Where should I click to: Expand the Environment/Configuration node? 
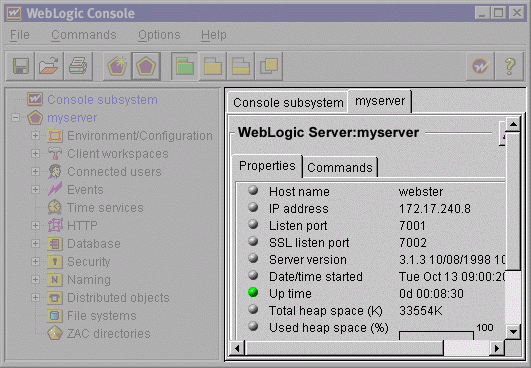[x=35, y=136]
